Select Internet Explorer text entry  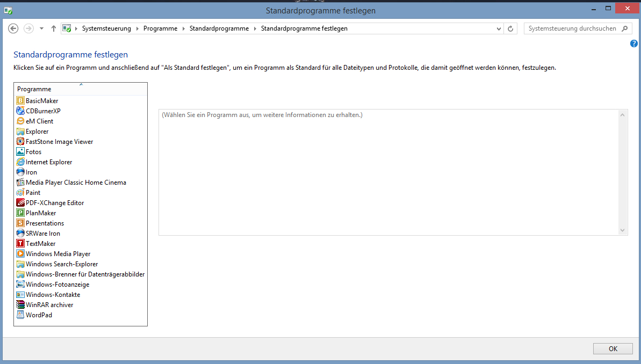(x=49, y=162)
